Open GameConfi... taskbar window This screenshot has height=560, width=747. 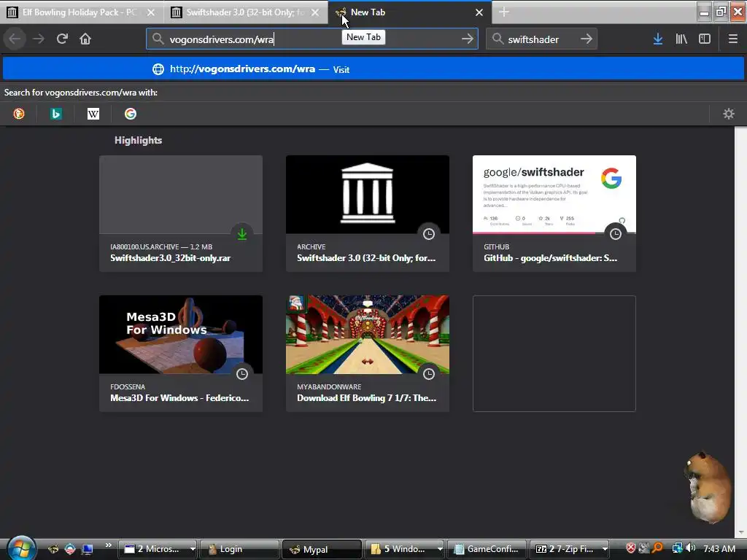point(487,549)
